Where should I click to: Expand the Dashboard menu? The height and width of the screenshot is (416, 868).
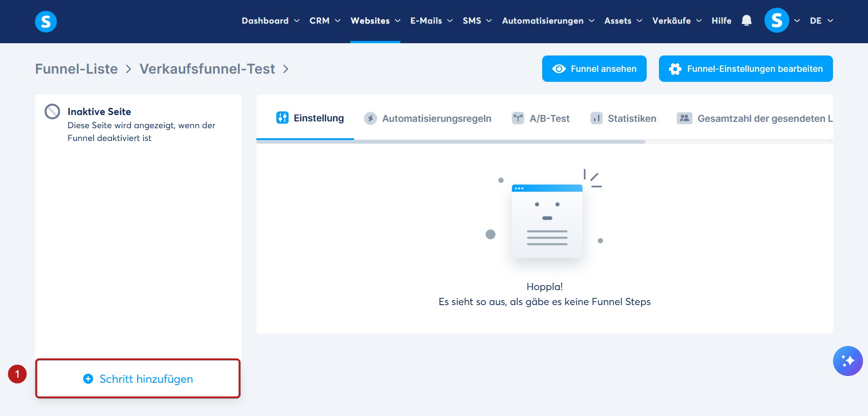(270, 20)
